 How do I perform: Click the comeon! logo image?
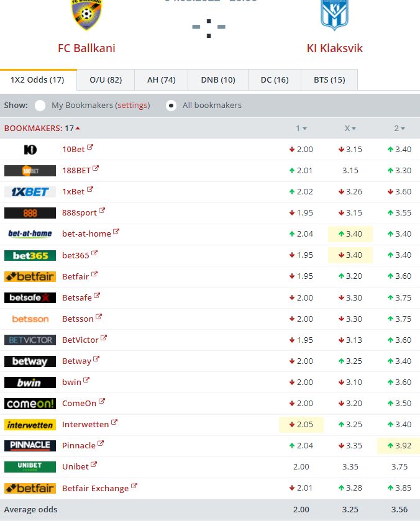click(x=30, y=404)
